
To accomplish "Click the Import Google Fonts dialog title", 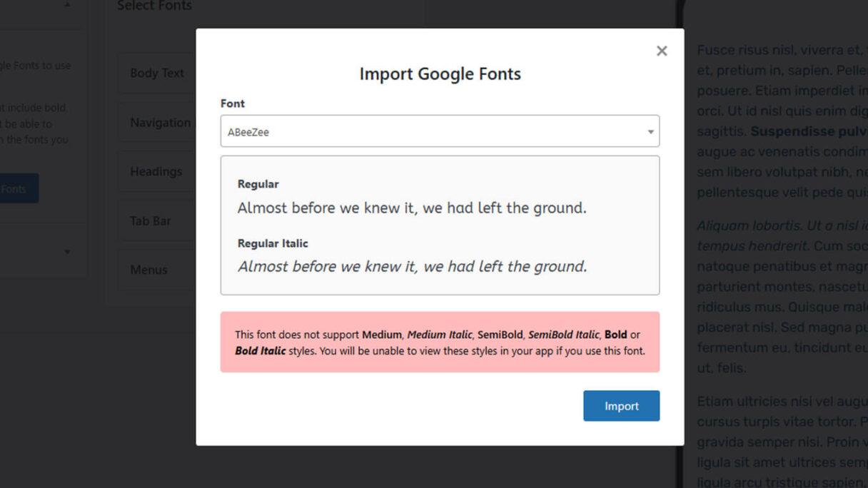I will (440, 73).
